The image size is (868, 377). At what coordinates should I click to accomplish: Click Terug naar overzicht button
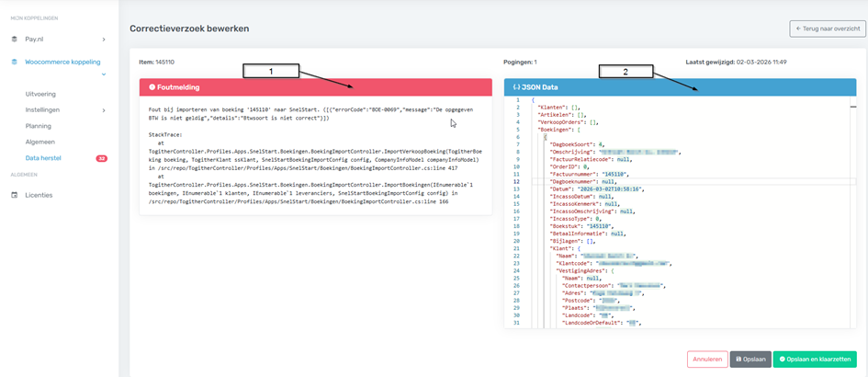click(x=827, y=29)
